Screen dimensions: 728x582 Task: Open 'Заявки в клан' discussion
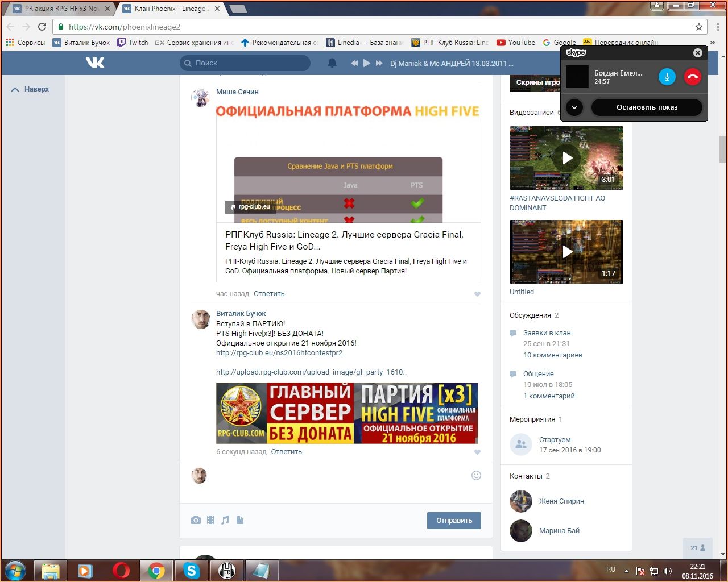coord(547,333)
